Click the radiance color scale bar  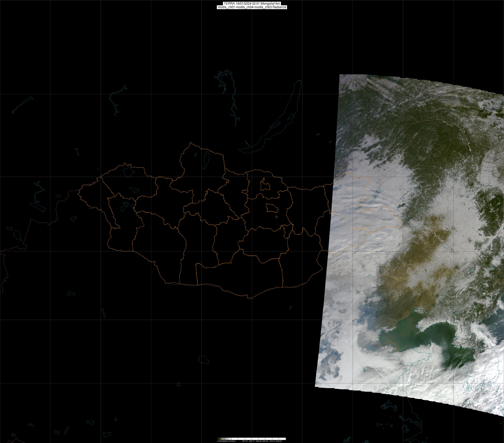click(252, 439)
